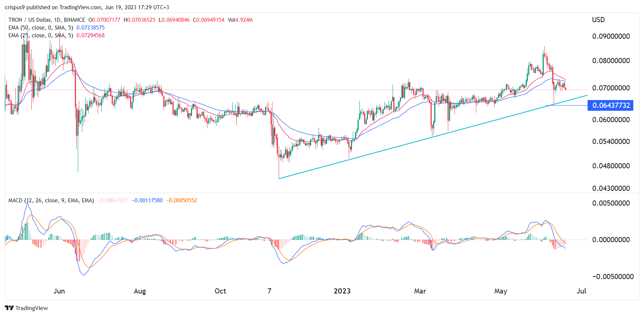Click the May label on time axis

(501, 291)
